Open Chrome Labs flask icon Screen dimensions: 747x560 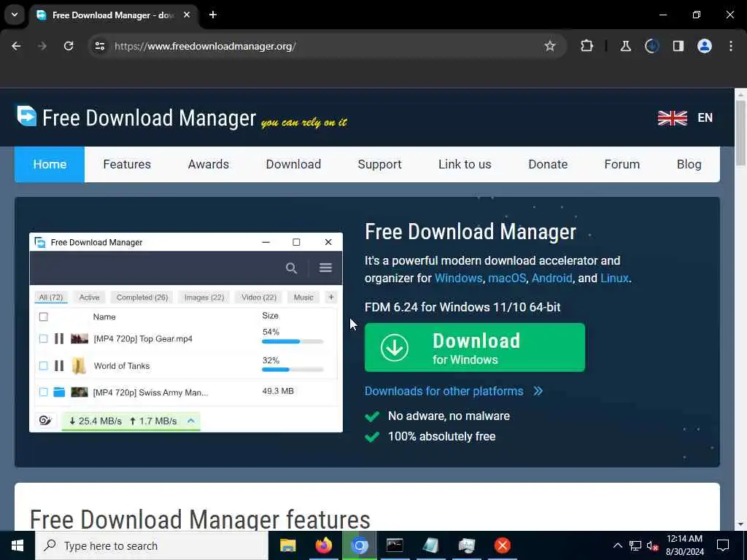pos(625,46)
